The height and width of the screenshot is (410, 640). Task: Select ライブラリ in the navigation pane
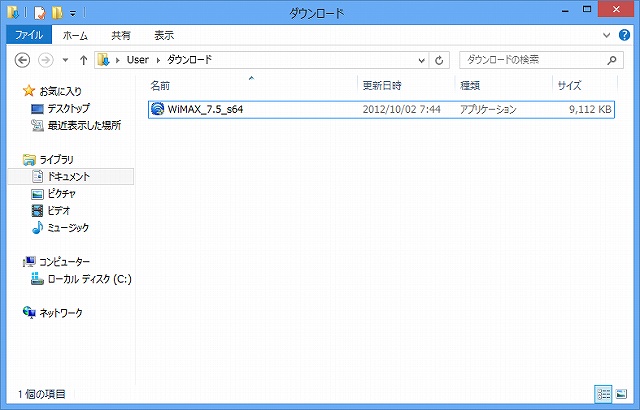[56, 160]
